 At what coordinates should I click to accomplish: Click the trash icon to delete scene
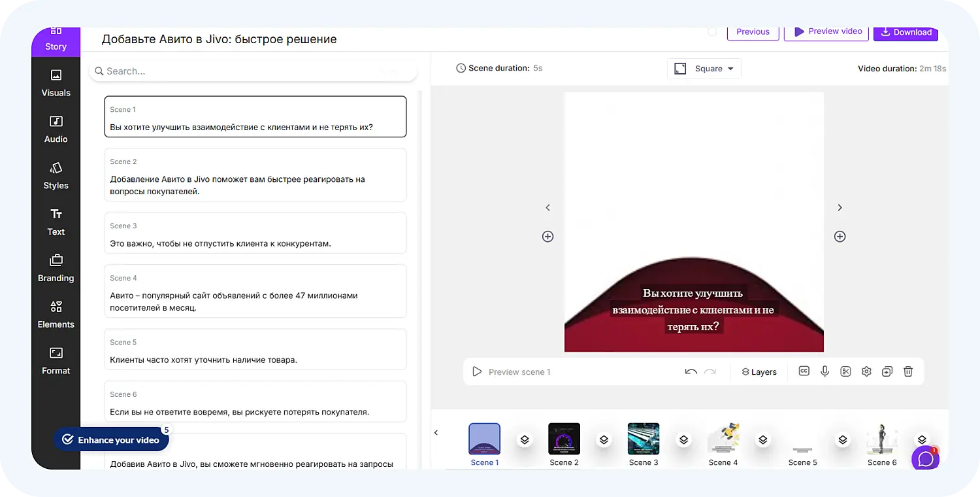pyautogui.click(x=907, y=371)
